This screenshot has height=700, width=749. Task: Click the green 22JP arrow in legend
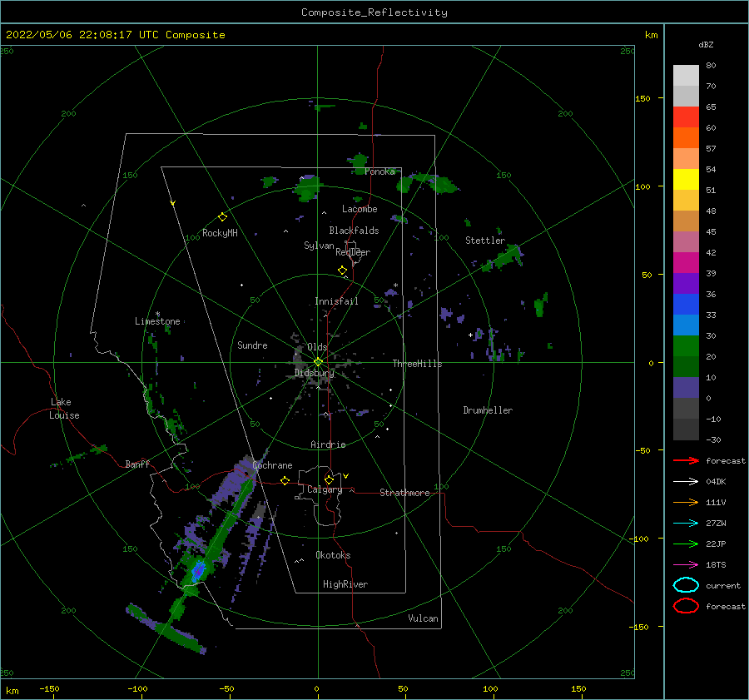click(686, 544)
